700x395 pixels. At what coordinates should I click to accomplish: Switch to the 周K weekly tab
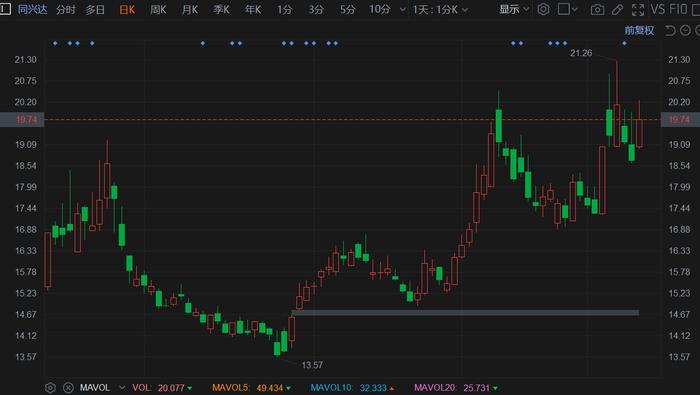(158, 9)
